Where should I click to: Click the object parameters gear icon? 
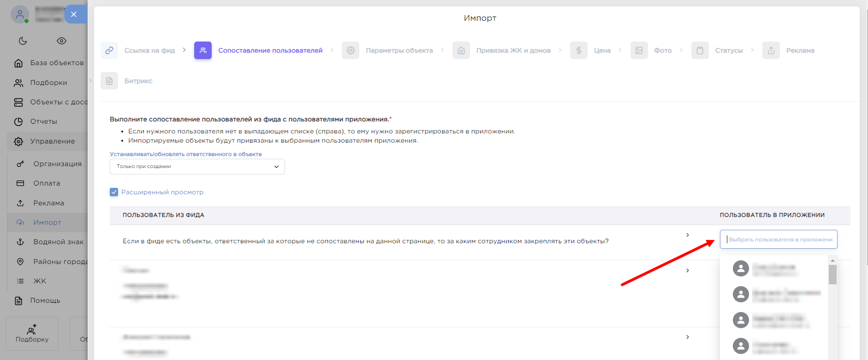[x=351, y=50]
